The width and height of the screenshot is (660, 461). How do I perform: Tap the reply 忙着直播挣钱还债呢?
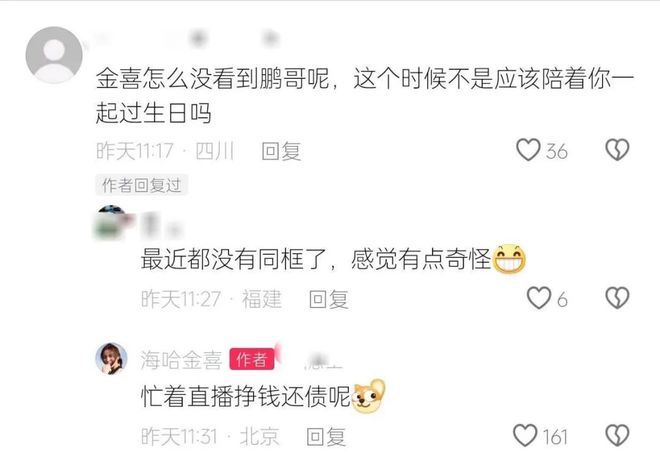coord(263,396)
